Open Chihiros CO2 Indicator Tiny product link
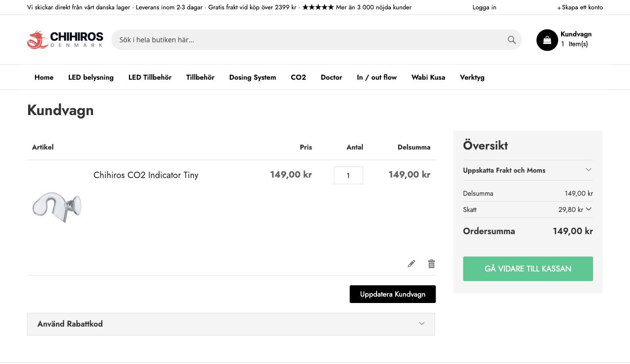 146,175
